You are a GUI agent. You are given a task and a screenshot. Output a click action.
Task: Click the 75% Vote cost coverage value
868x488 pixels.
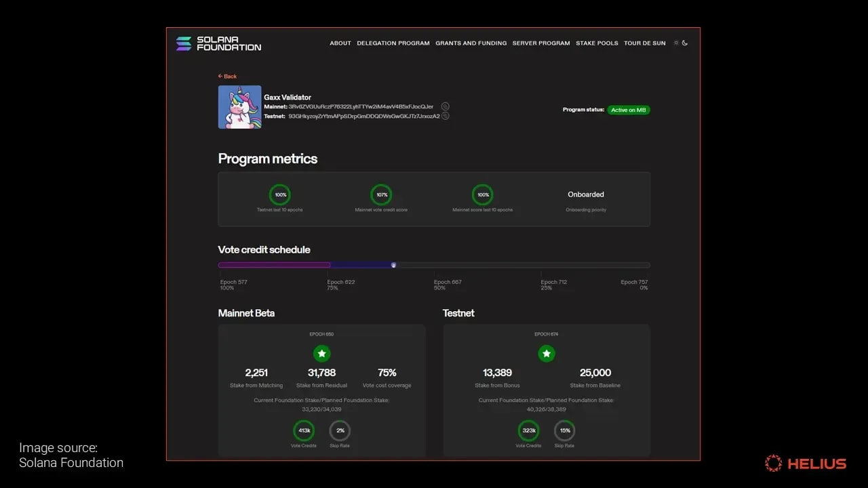coord(387,373)
